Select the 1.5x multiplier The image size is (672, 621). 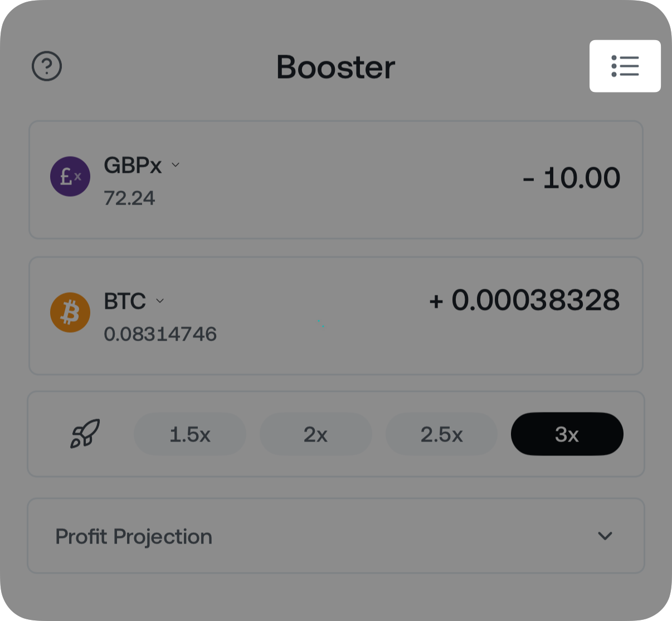click(189, 434)
